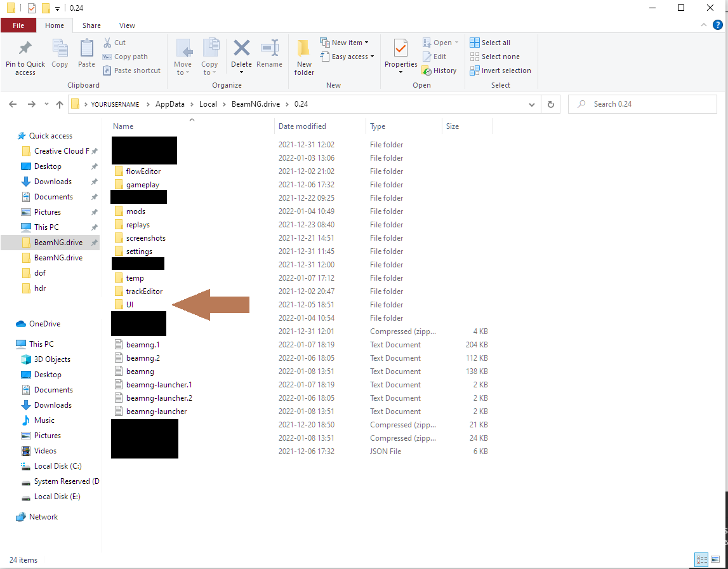The image size is (728, 569).
Task: Click Paste shortcut in the ribbon
Action: [x=131, y=70]
